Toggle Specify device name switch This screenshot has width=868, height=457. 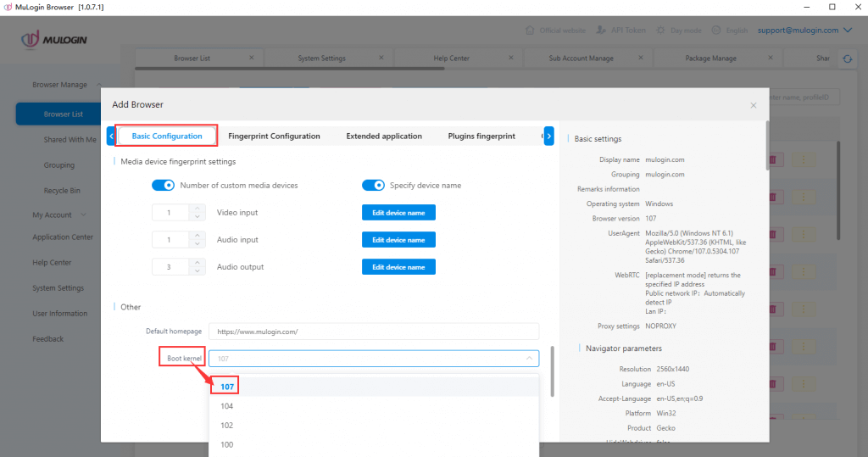[373, 185]
